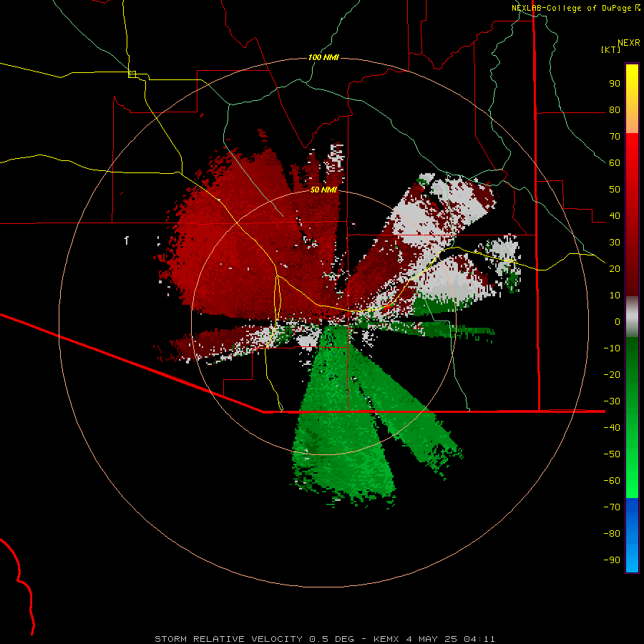This screenshot has height=644, width=644.
Task: Click the 80 value on velocity scale
Action: click(615, 110)
